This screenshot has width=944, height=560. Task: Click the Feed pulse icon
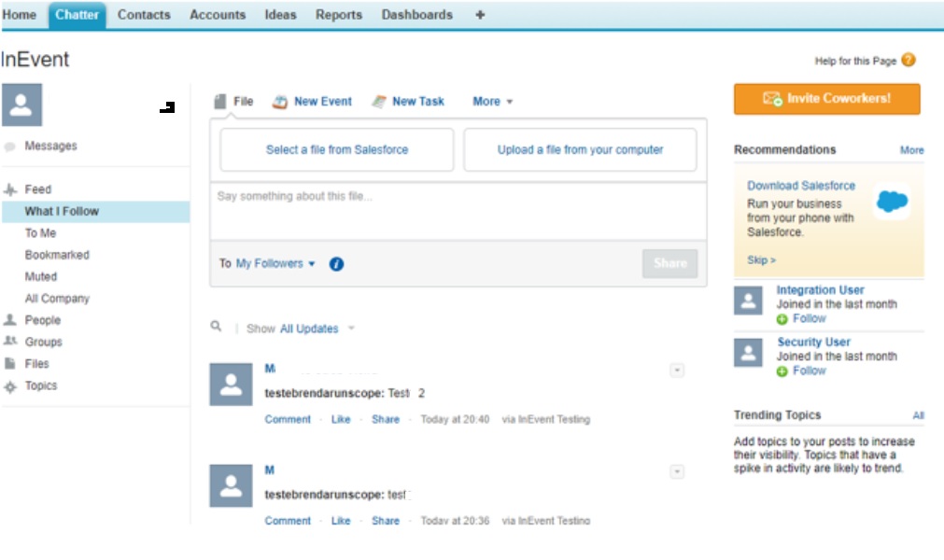[x=10, y=189]
